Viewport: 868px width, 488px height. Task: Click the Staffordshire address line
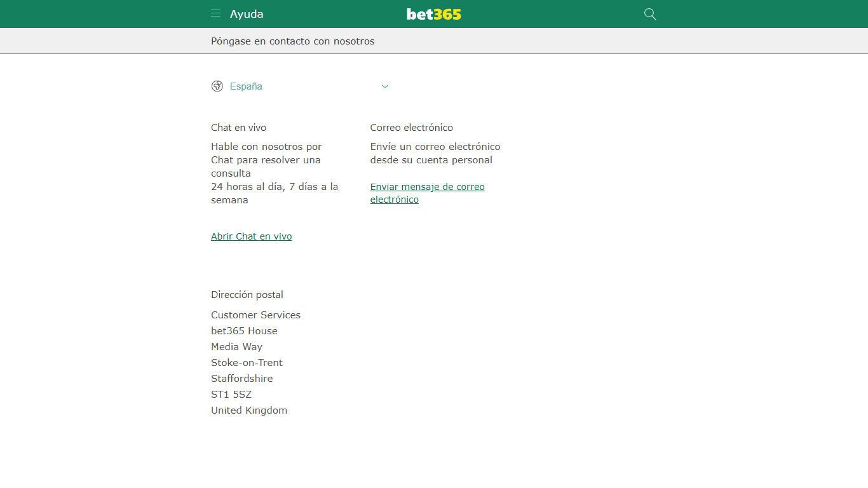tap(242, 379)
